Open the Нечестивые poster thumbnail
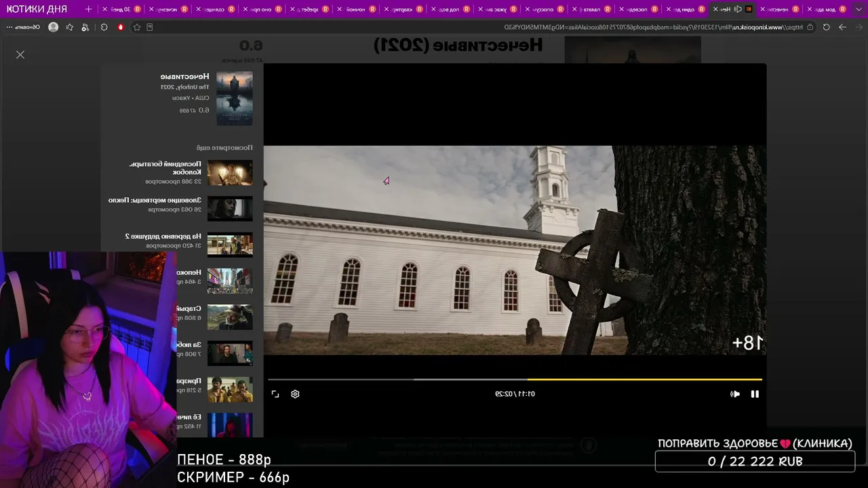868x488 pixels. [x=235, y=98]
